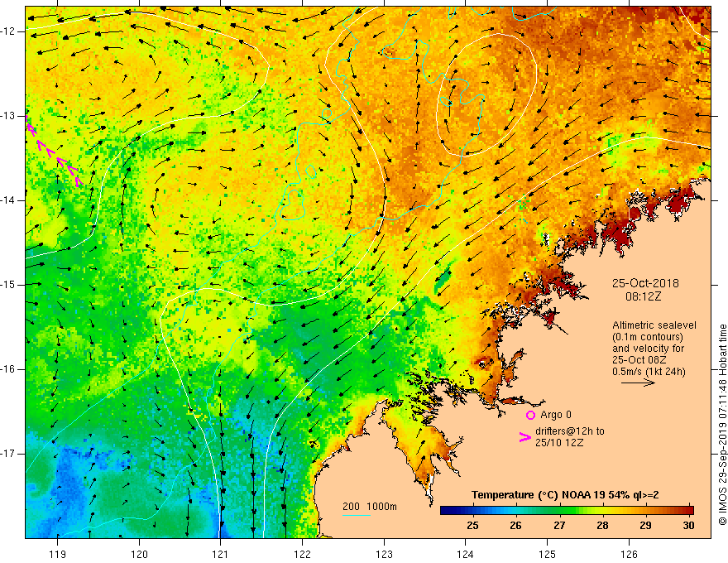Screen dimensions: 728x563
Task: Click the colorbar tick label 29
Action: (645, 526)
